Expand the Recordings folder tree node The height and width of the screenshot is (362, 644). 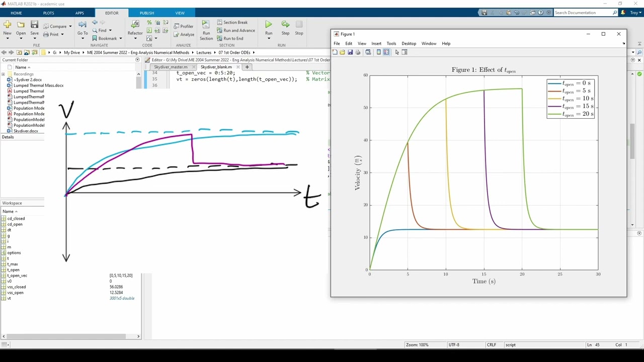coord(4,74)
